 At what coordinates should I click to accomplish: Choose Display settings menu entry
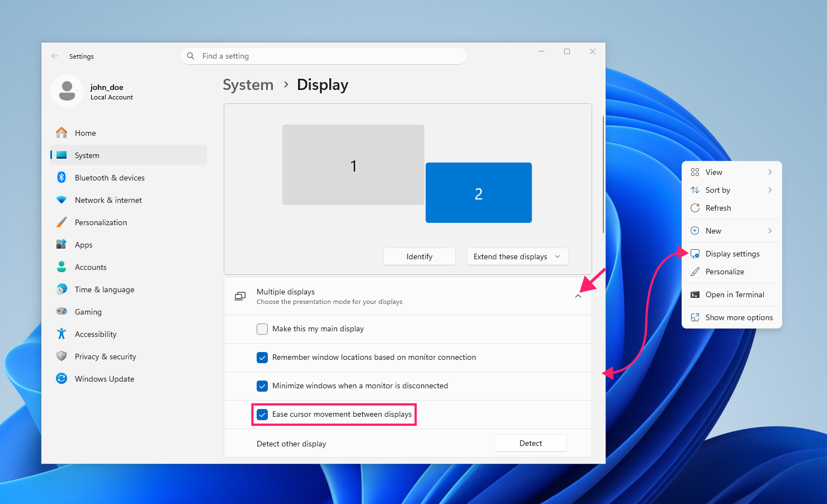(732, 254)
